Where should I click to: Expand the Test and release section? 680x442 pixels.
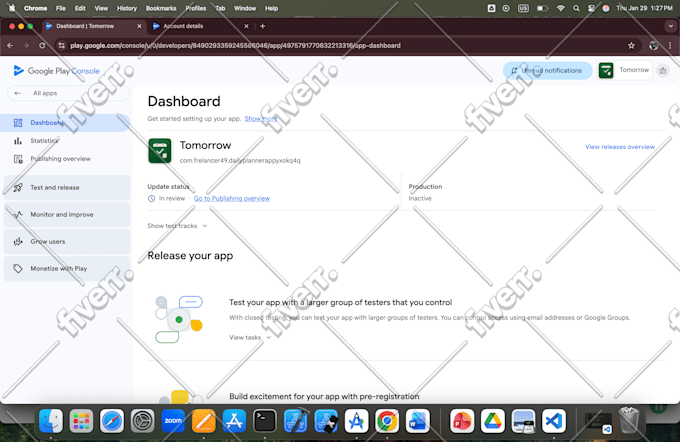pyautogui.click(x=67, y=187)
